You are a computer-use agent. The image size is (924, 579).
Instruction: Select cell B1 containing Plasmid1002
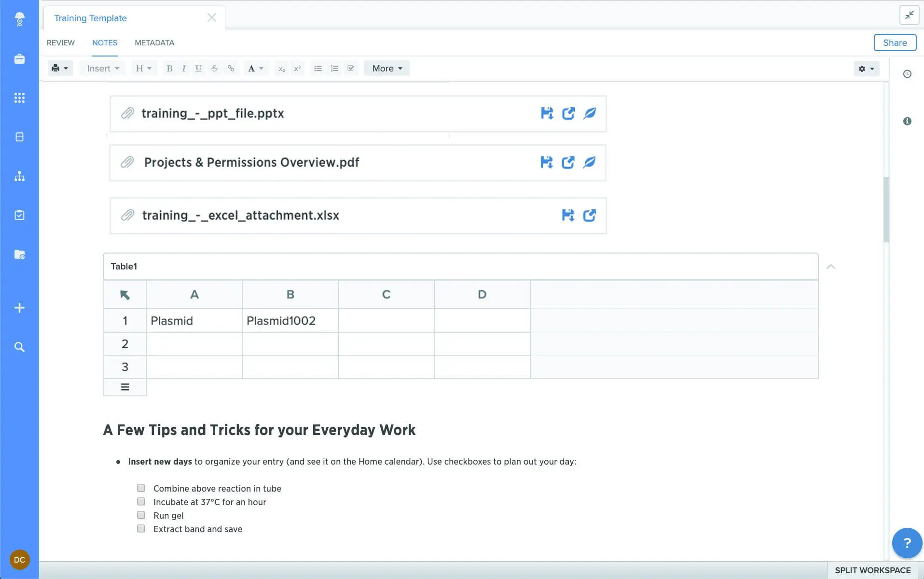pos(290,321)
